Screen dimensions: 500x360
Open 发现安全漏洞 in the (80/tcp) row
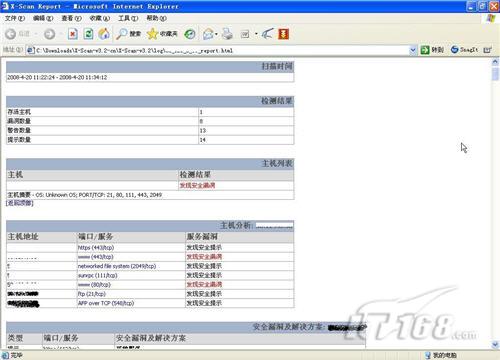pyautogui.click(x=204, y=285)
